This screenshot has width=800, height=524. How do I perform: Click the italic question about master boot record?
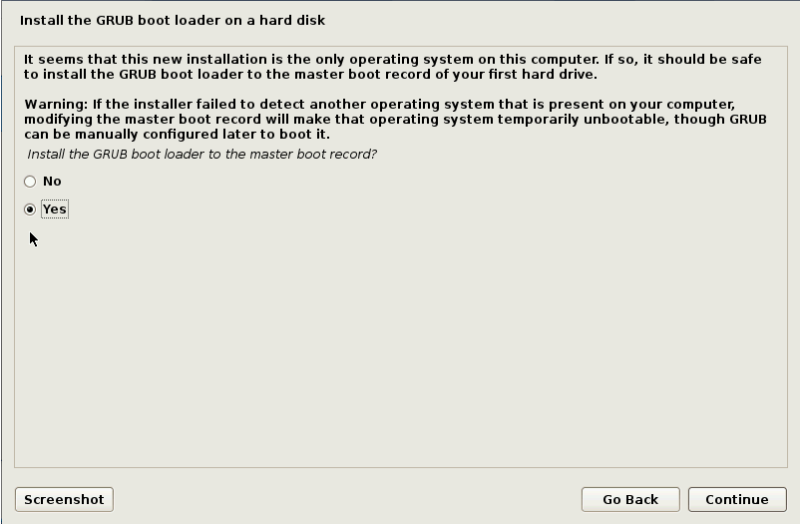[202, 154]
